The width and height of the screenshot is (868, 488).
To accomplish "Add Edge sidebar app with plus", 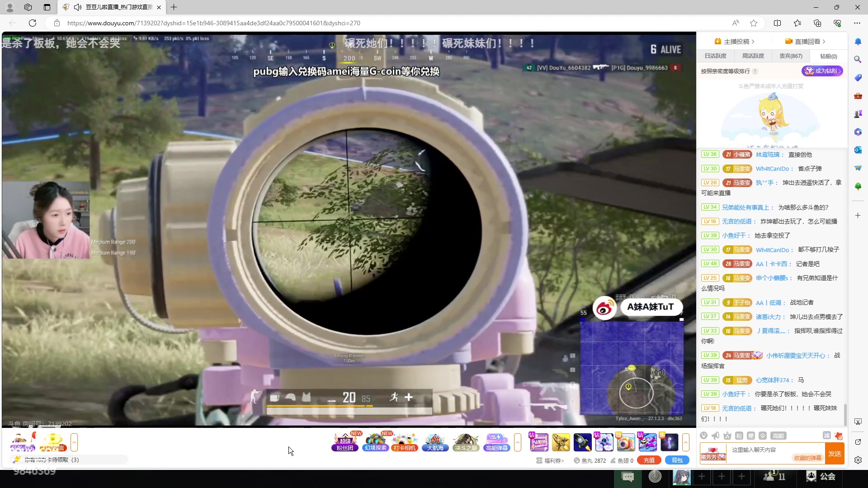I will (x=858, y=216).
